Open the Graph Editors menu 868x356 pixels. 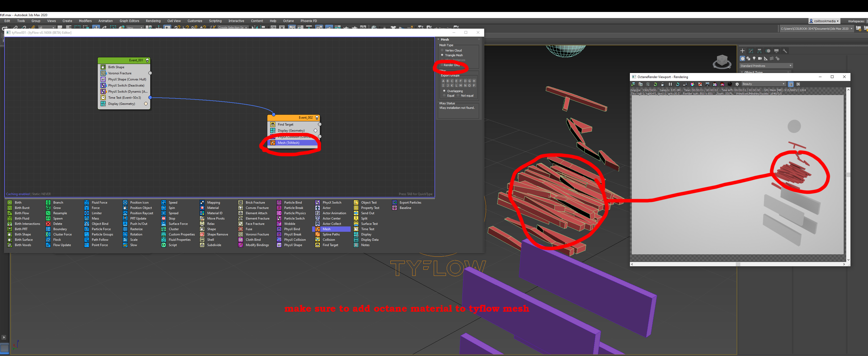tap(129, 21)
